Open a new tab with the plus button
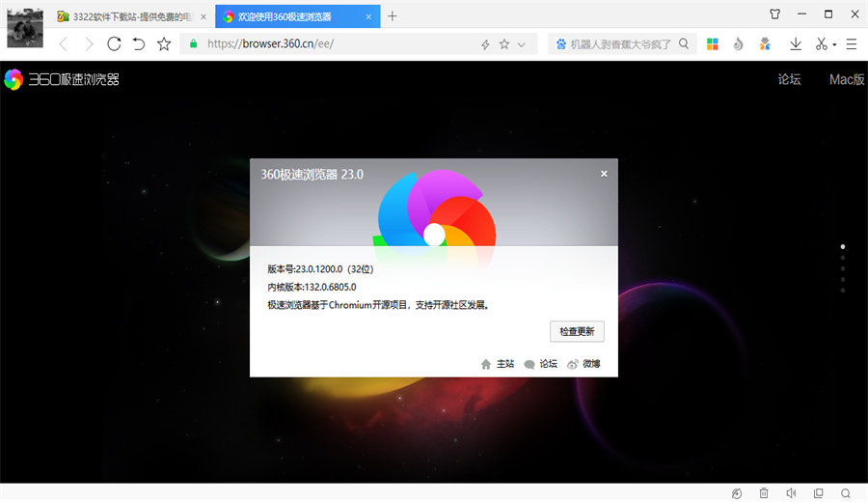The width and height of the screenshot is (868, 502). click(x=393, y=16)
